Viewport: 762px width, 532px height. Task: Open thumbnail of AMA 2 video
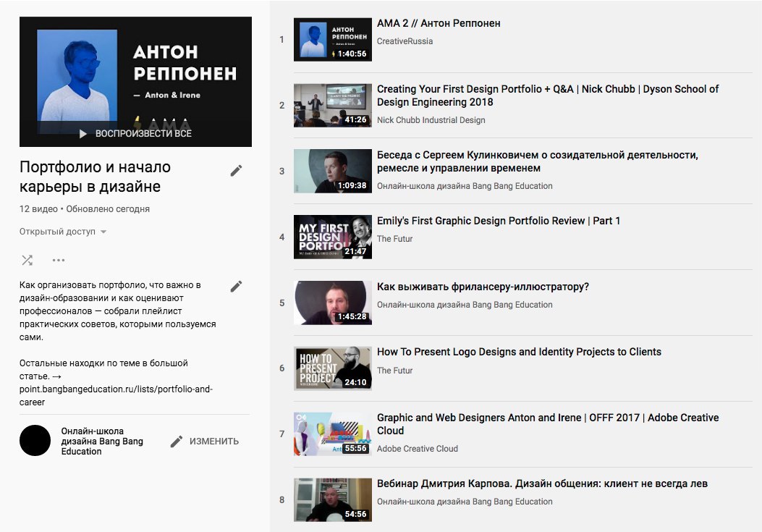[332, 39]
